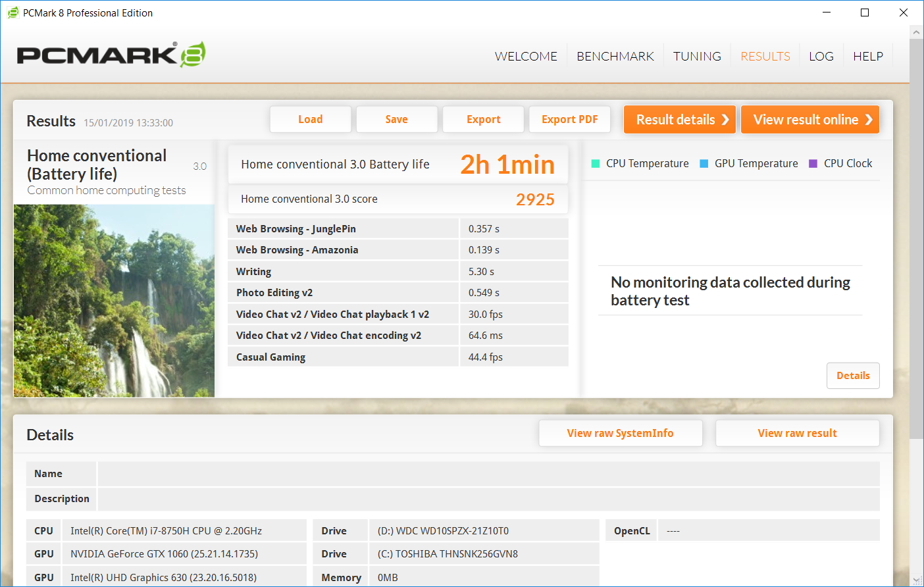The width and height of the screenshot is (924, 587).
Task: Click View raw SystemInfo
Action: pyautogui.click(x=621, y=433)
